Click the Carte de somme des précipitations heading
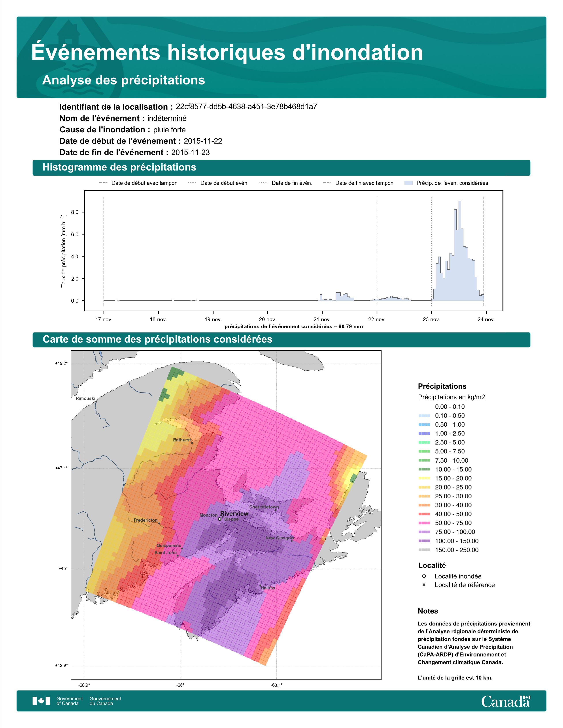Viewport: 563px width, 728px height. pos(157,339)
